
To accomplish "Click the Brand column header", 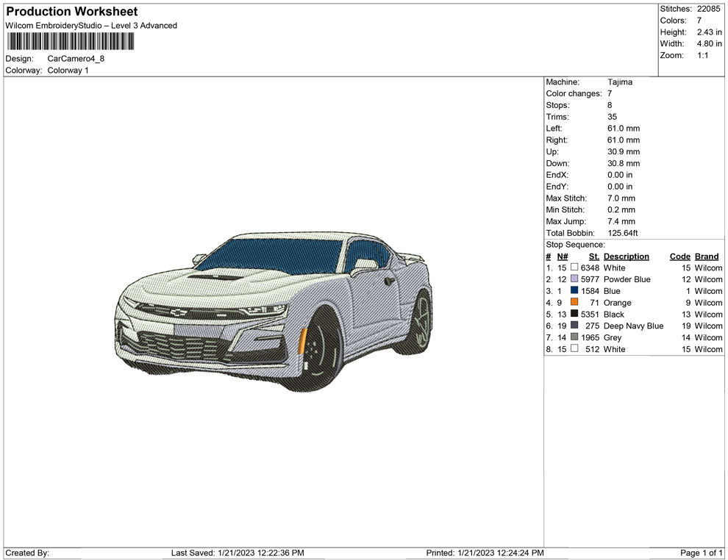I will coord(707,256).
